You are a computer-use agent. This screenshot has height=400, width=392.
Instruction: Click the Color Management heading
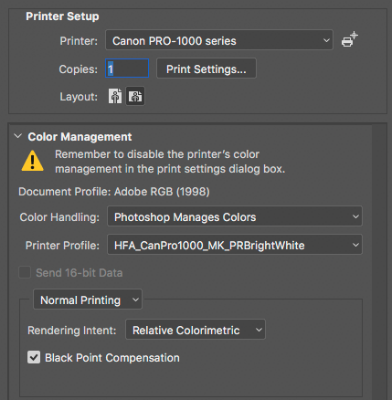(80, 137)
